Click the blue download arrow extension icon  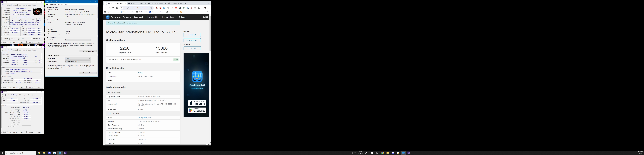coord(164,8)
